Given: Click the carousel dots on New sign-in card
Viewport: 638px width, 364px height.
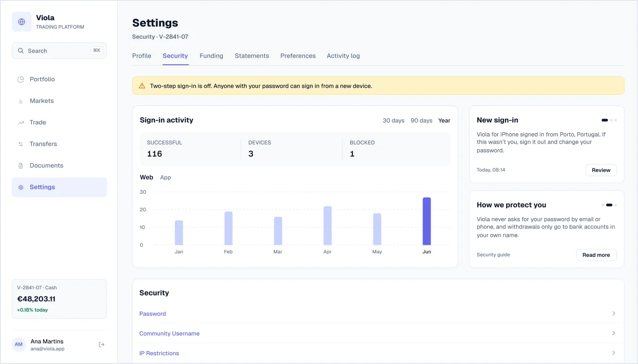Looking at the screenshot, I should (609, 120).
